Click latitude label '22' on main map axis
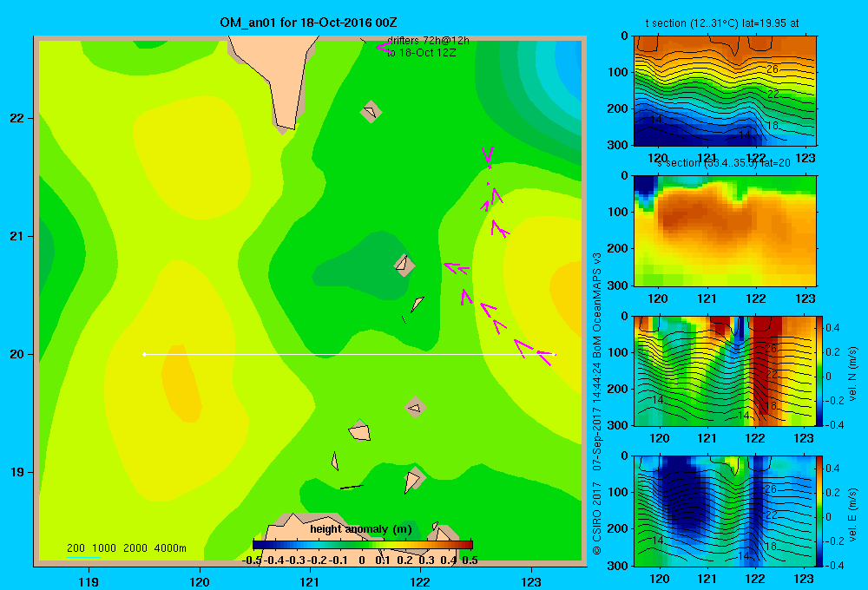 coord(17,119)
